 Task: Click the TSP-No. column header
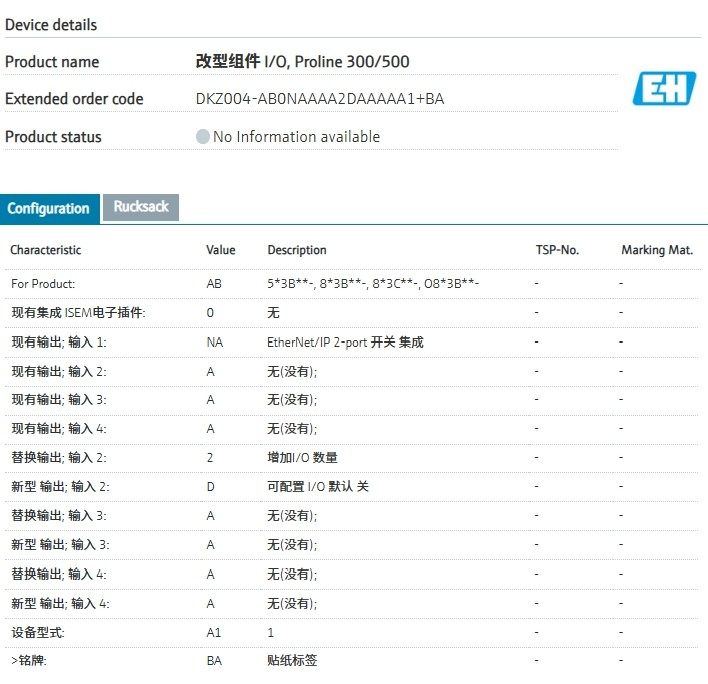557,250
